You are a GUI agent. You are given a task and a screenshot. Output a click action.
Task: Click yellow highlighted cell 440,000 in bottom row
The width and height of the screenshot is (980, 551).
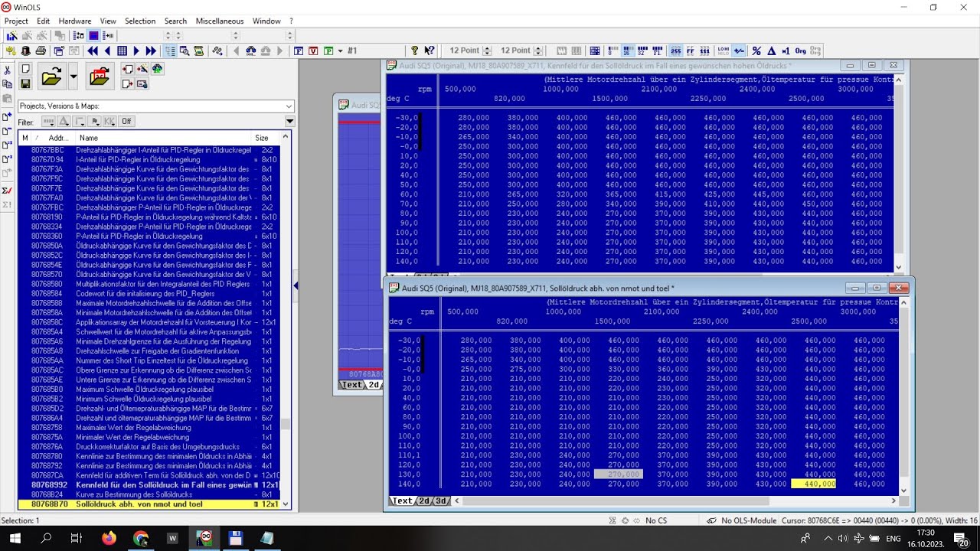pos(812,484)
